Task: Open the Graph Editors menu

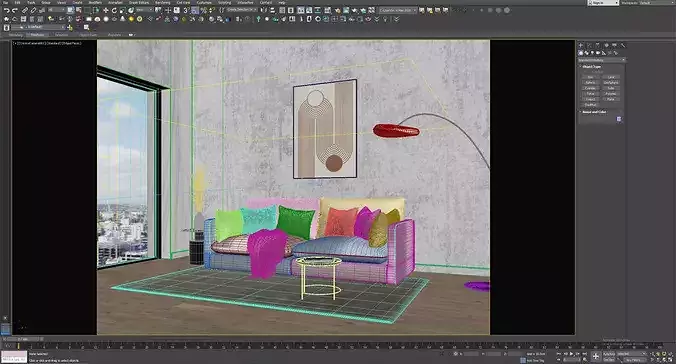Action: (139, 3)
